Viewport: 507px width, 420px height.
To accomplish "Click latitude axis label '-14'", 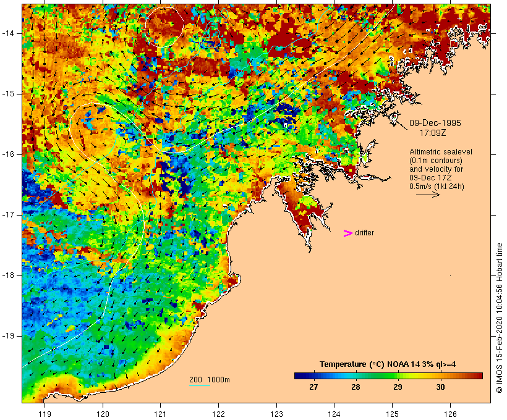I will [x=8, y=33].
